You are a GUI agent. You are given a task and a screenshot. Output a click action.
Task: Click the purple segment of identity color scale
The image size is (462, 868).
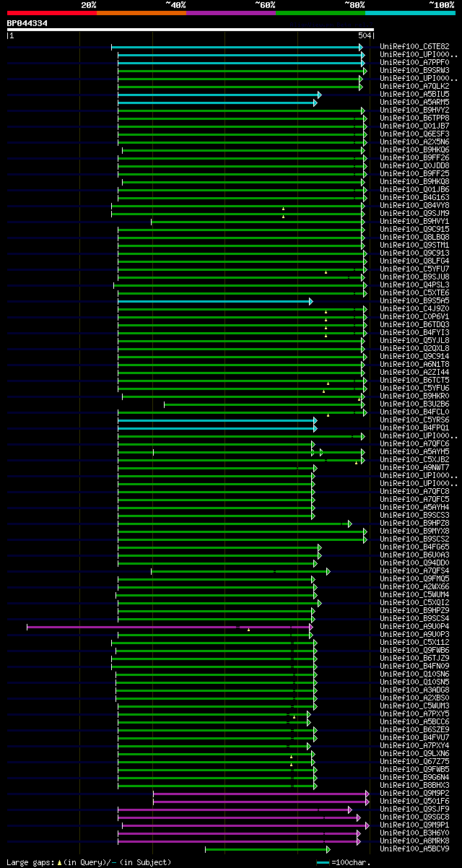(x=231, y=13)
